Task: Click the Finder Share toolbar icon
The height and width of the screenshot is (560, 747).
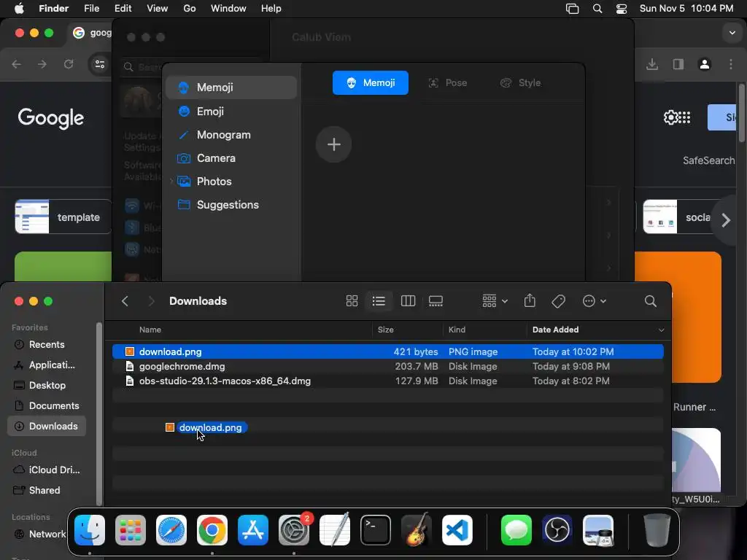Action: coord(530,301)
